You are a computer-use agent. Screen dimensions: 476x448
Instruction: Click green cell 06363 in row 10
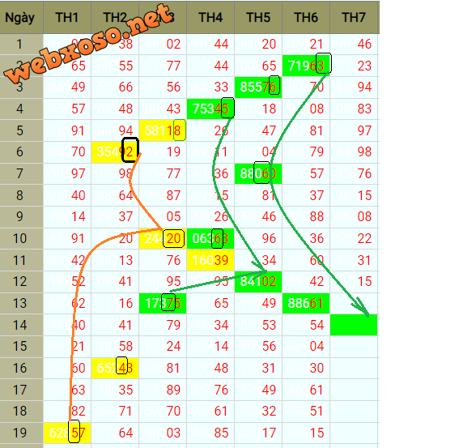[x=210, y=238]
